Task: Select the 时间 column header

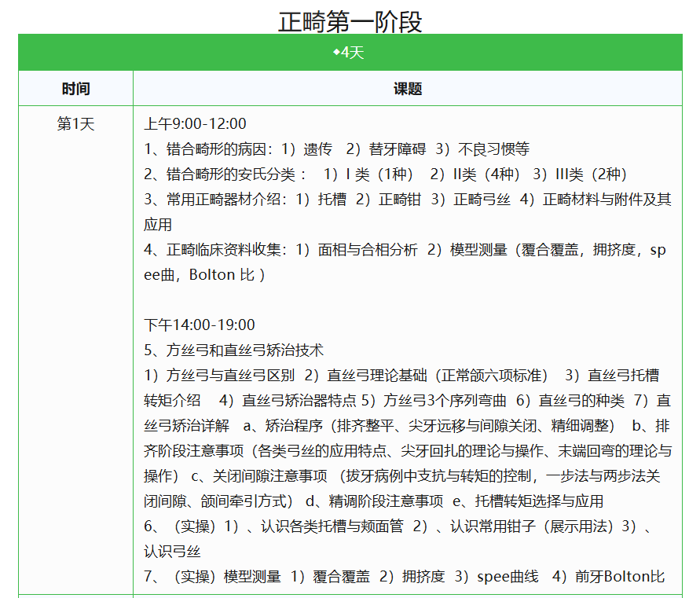Action: tap(76, 89)
